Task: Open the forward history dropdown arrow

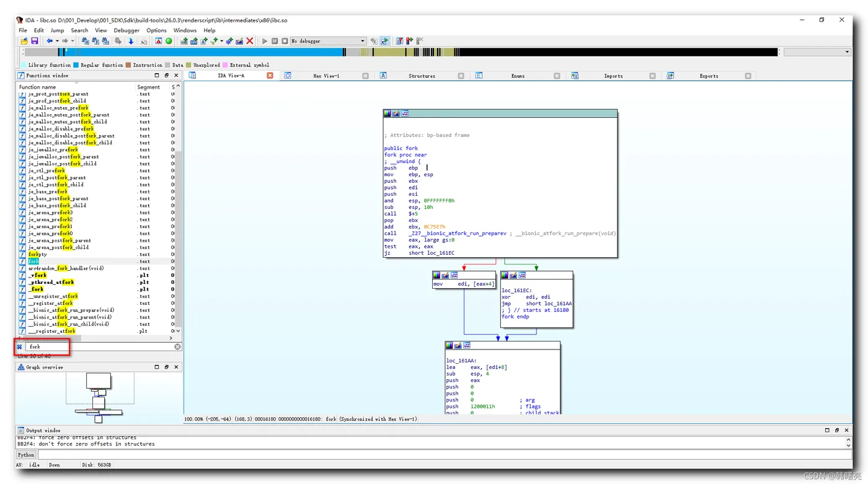Action: 73,41
